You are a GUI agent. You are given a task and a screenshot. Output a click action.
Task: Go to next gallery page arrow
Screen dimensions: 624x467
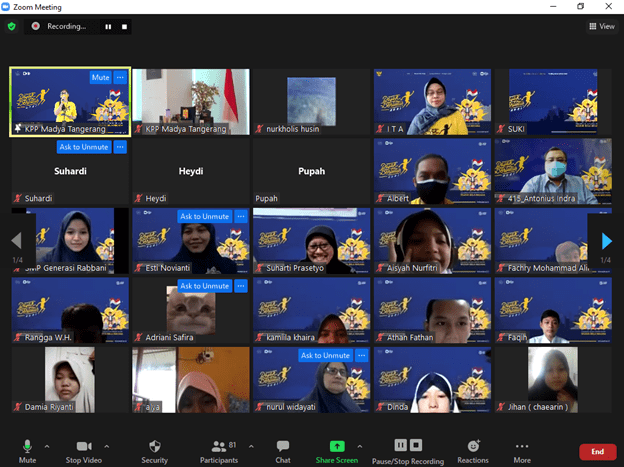point(607,240)
